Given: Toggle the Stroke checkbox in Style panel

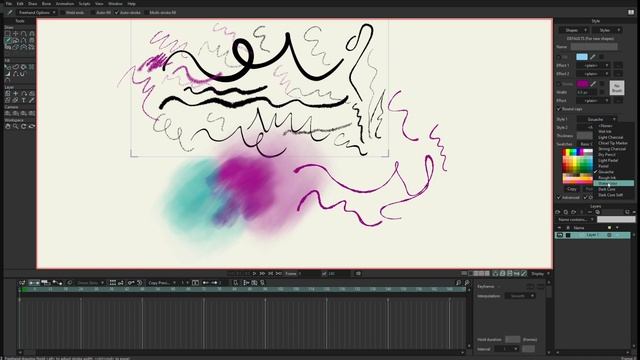Looking at the screenshot, I should pos(559,84).
